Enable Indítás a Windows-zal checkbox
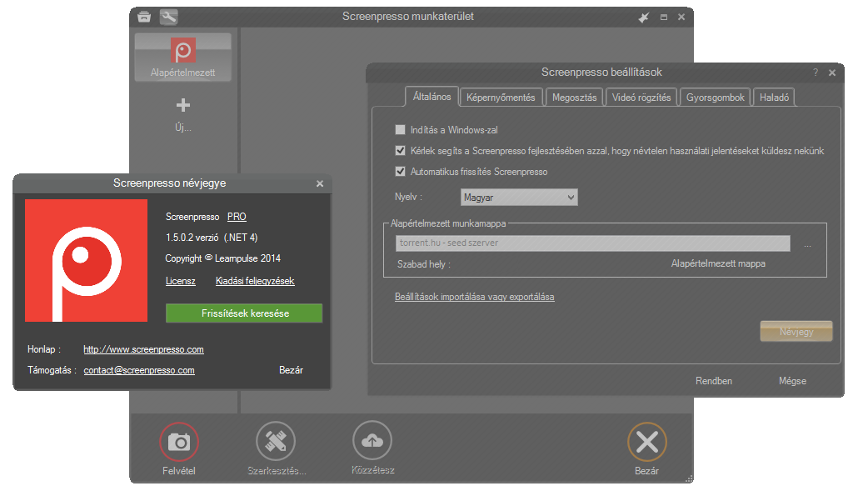The image size is (868, 491). [x=400, y=130]
